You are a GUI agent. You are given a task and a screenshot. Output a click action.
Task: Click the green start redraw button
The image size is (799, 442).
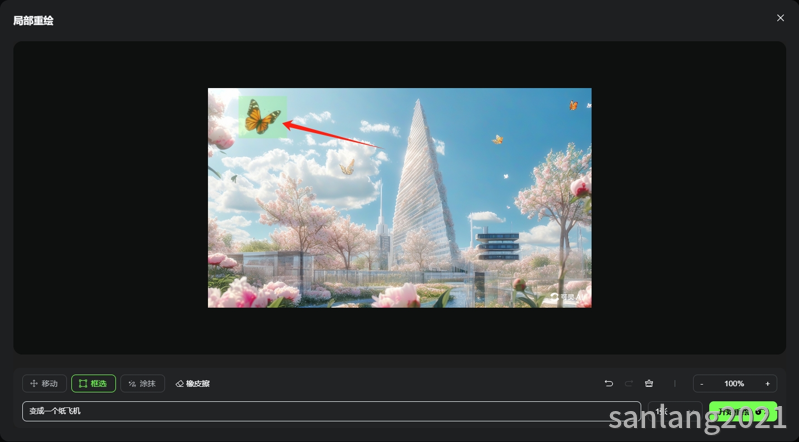click(743, 411)
